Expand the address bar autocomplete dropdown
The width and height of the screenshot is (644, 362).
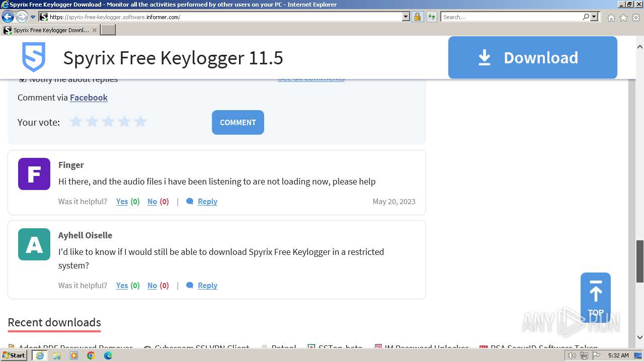(406, 17)
